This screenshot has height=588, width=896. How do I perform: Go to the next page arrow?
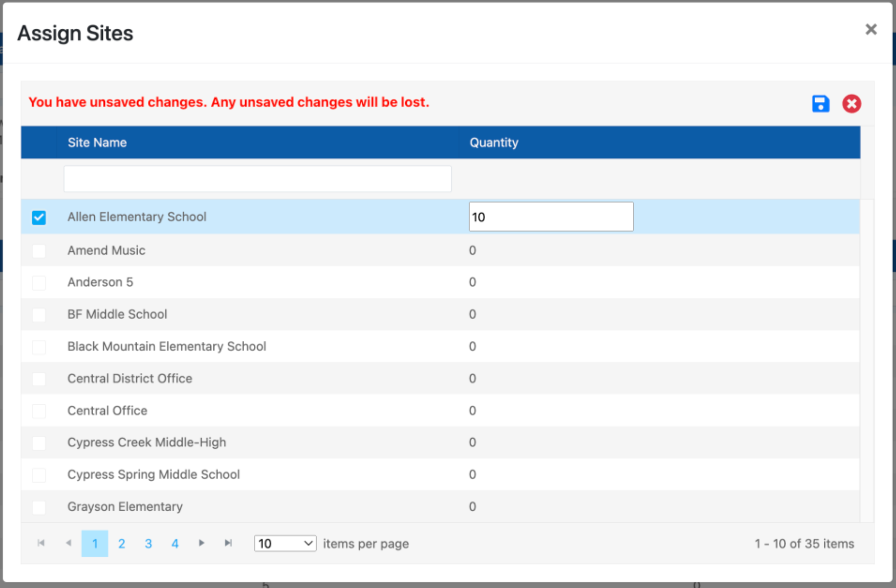click(201, 543)
